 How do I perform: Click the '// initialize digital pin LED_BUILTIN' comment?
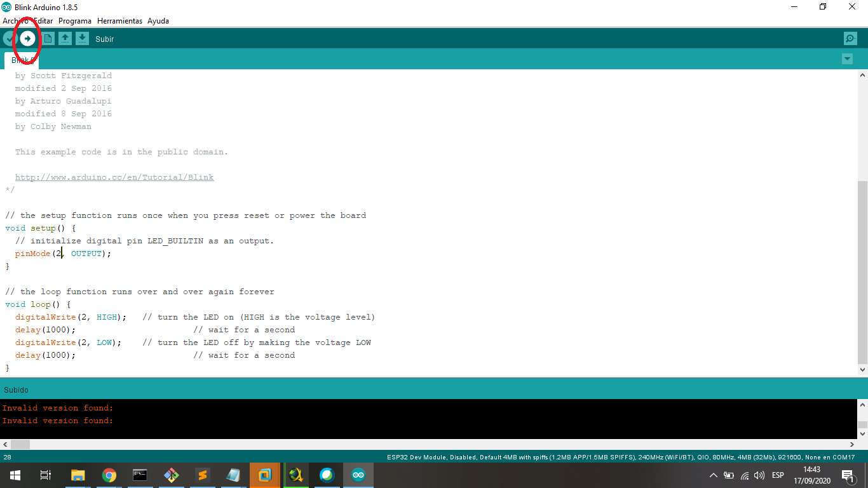144,241
